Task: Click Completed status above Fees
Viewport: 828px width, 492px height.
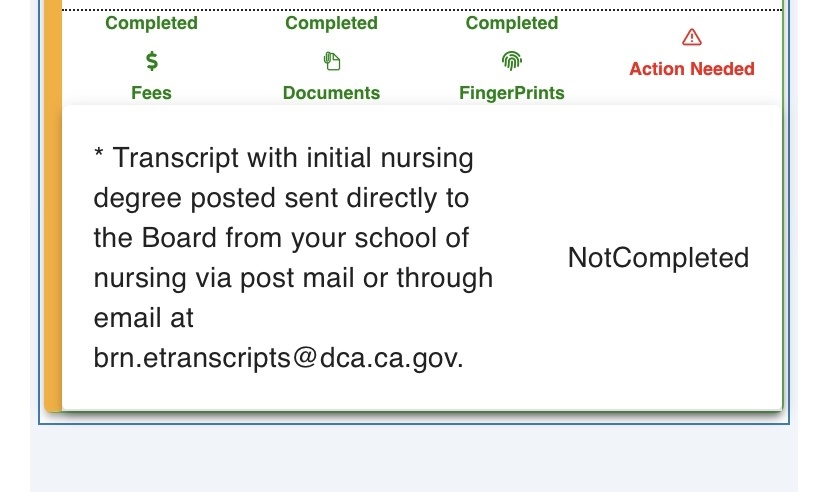Action: 152,23
